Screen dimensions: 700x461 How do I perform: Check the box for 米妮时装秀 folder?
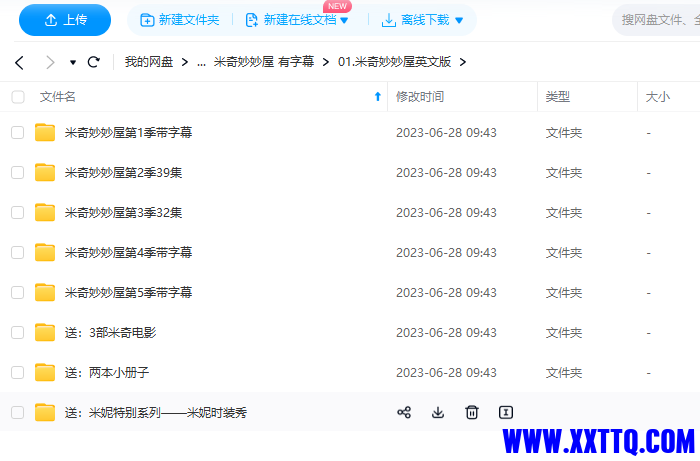pos(17,412)
